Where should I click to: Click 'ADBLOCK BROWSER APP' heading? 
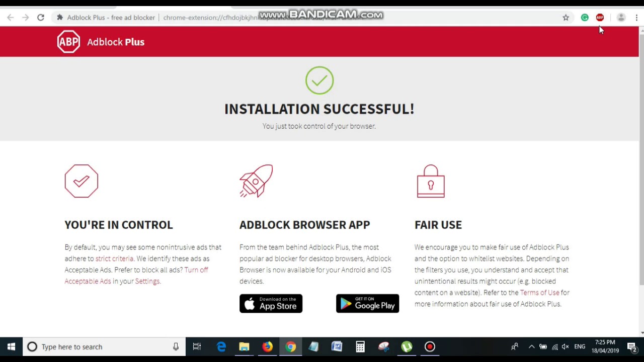tap(305, 225)
